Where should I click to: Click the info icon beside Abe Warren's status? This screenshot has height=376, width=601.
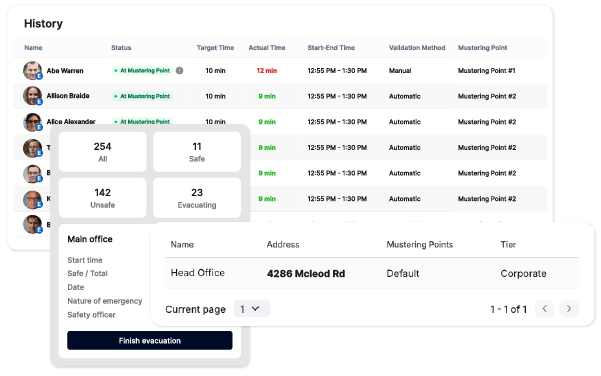(x=179, y=71)
